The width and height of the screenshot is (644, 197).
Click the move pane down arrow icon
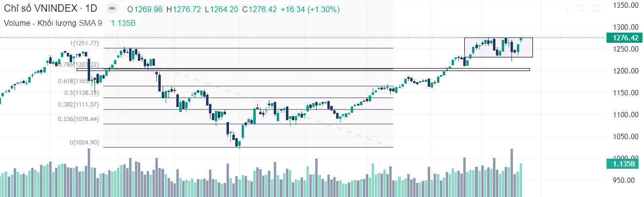click(x=567, y=8)
